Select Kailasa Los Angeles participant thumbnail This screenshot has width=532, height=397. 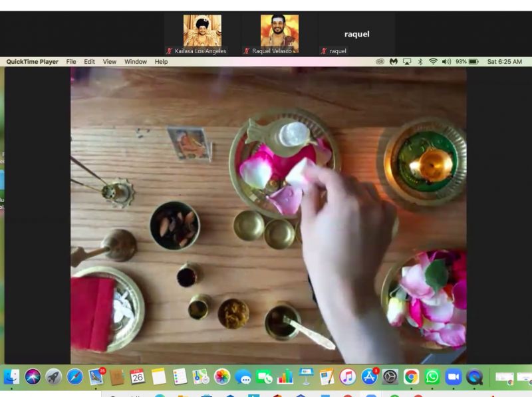pyautogui.click(x=203, y=34)
